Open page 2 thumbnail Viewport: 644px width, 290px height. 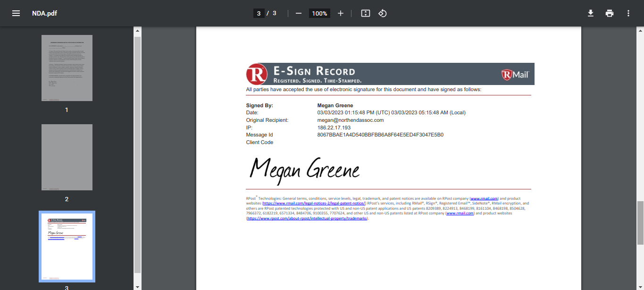tap(67, 157)
